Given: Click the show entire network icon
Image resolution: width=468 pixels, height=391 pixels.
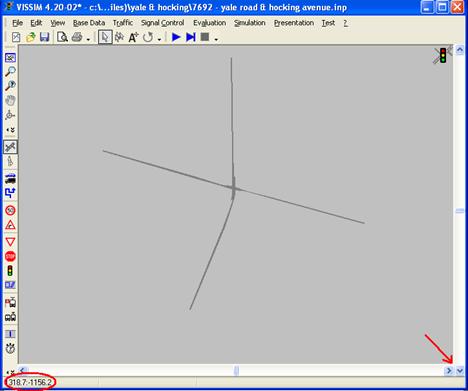Looking at the screenshot, I should pos(10,58).
